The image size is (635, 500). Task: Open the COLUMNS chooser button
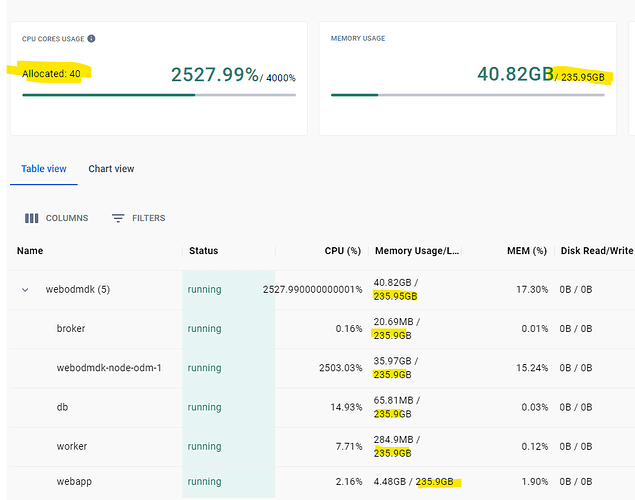(x=56, y=218)
